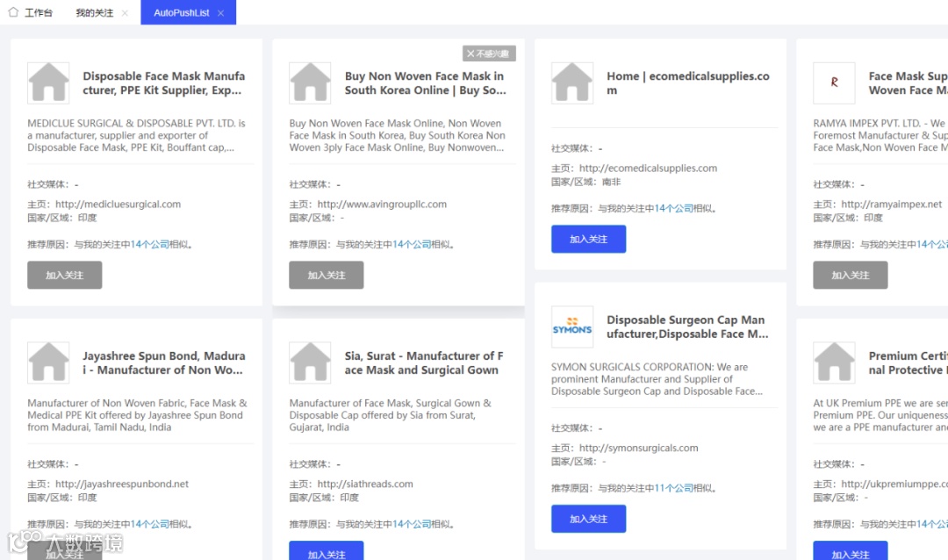Click Sia Surat Gujarat description text
Screen dimensions: 948x560
[391, 415]
